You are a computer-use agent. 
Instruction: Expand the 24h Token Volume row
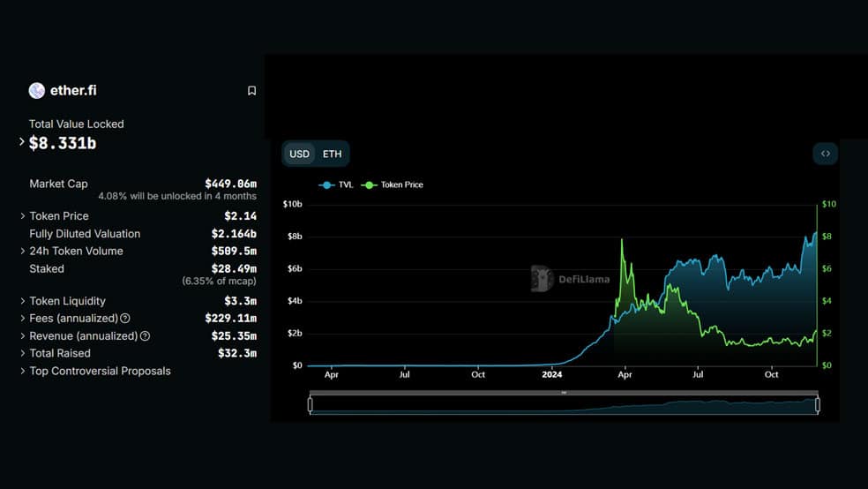pos(23,251)
